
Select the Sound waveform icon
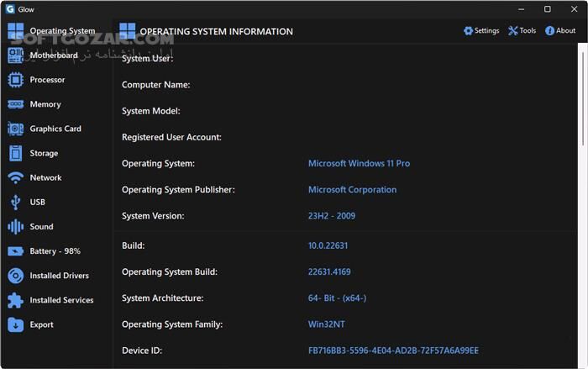coord(15,227)
